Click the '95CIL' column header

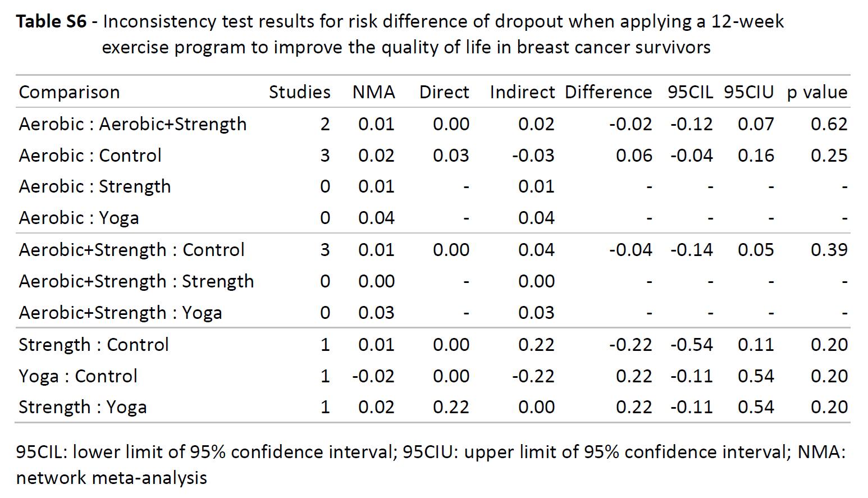(690, 92)
